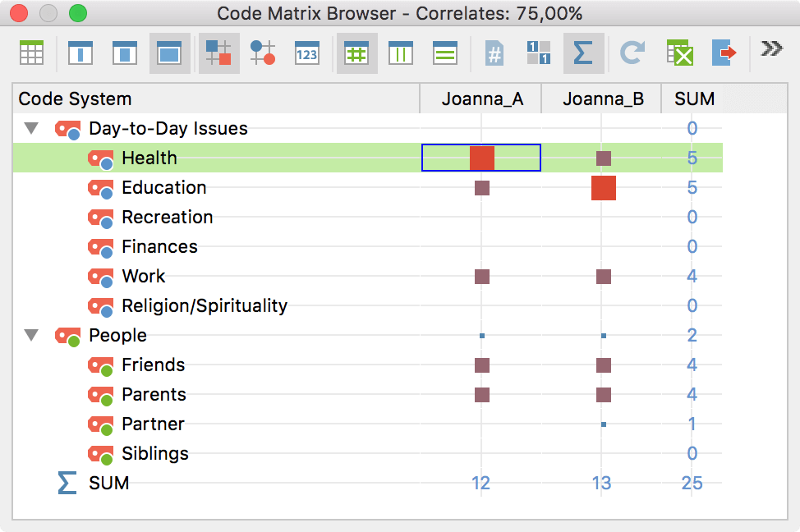Screen dimensions: 800x532
Task: Click the Health square under Joanna_B
Action: 604,158
